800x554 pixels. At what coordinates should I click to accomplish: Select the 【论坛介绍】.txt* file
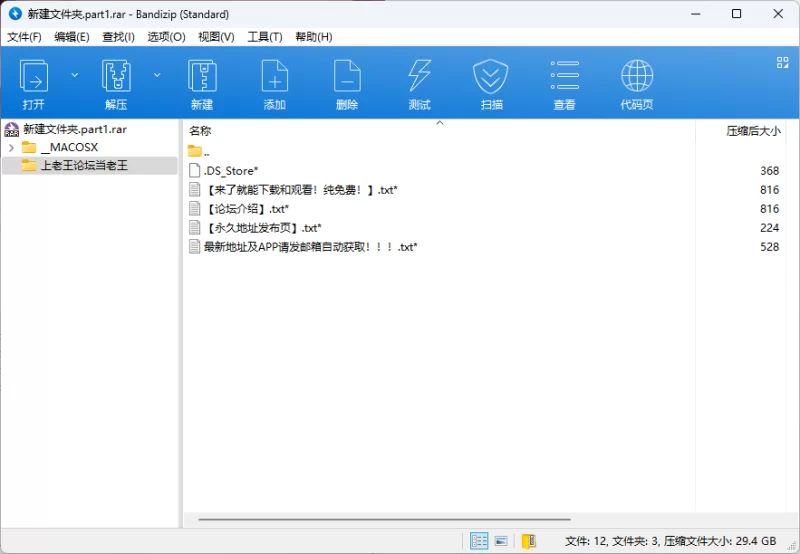point(246,209)
